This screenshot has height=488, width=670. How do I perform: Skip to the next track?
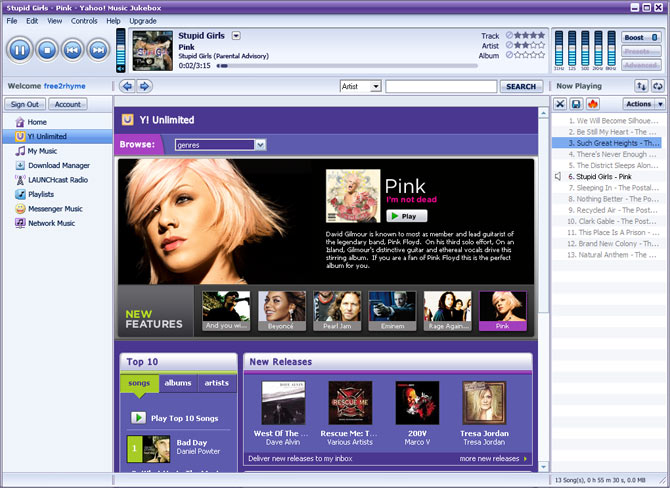[x=97, y=48]
